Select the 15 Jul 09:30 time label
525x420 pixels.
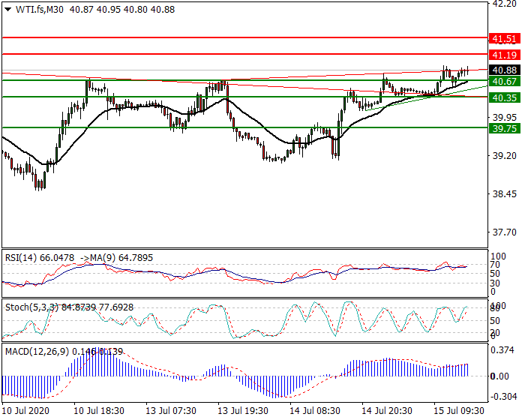[x=459, y=411]
